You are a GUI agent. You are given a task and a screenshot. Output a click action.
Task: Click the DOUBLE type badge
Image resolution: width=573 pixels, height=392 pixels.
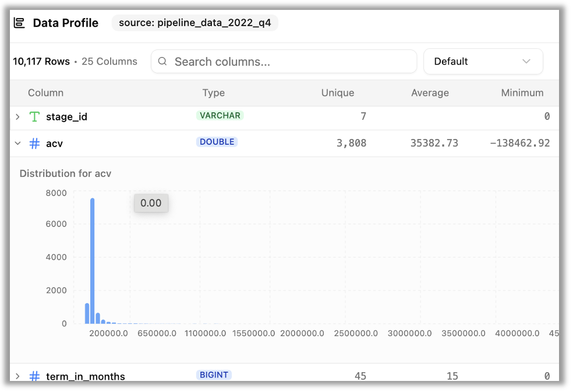(217, 142)
